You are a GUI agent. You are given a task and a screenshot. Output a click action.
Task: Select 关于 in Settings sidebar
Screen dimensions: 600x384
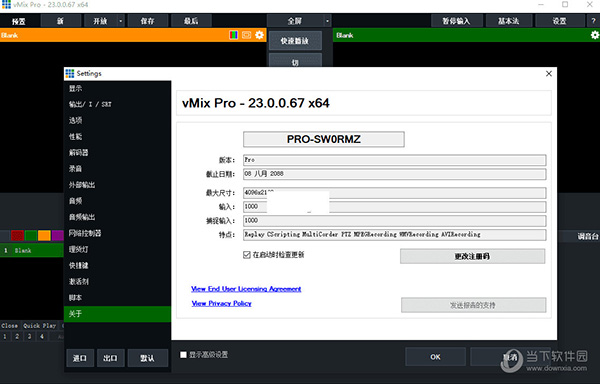pos(117,314)
